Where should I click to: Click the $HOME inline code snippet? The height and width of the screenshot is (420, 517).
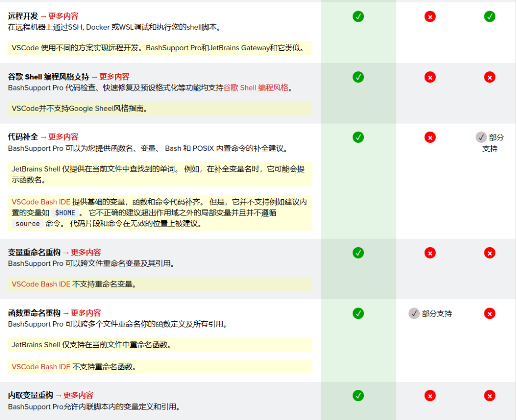(65, 213)
